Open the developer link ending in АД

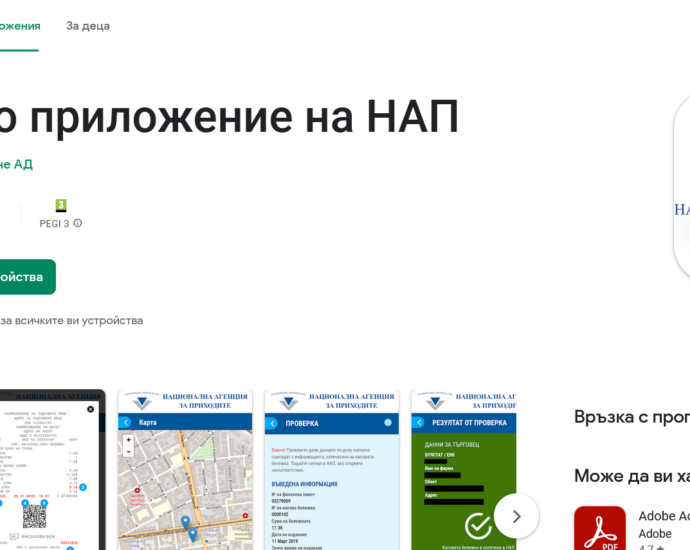[x=16, y=165]
